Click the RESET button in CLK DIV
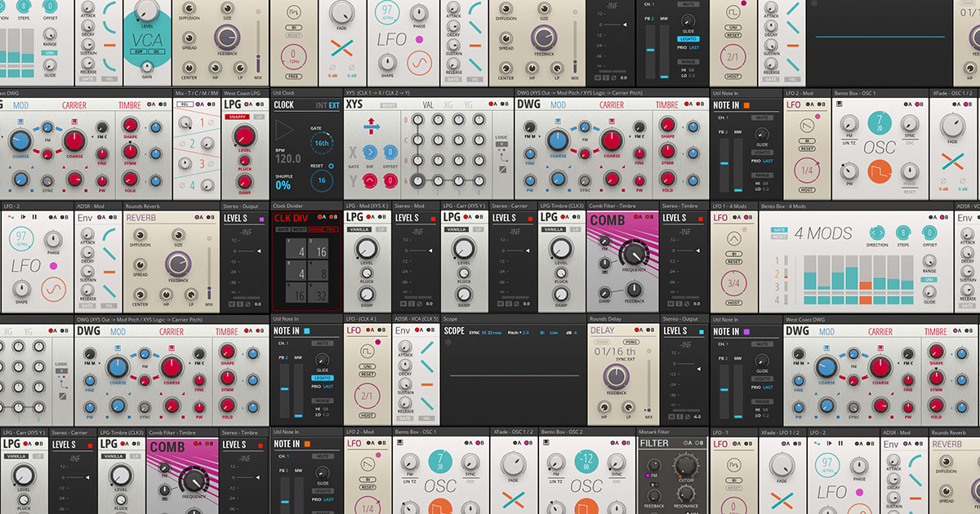The height and width of the screenshot is (514, 980). [x=299, y=230]
